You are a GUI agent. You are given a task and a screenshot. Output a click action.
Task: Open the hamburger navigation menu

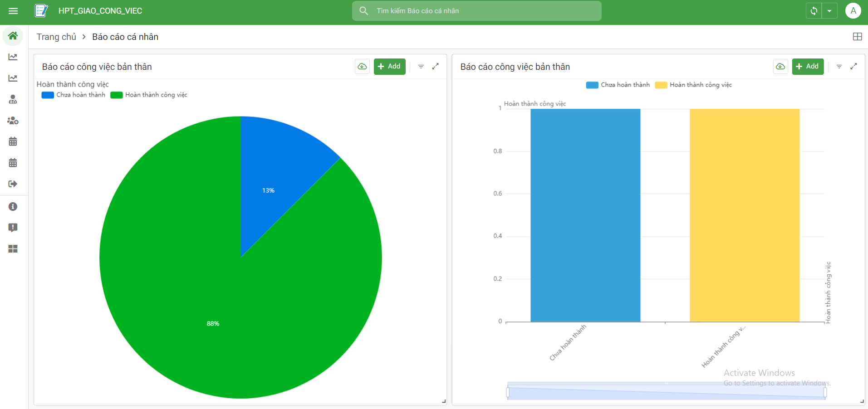coord(13,11)
